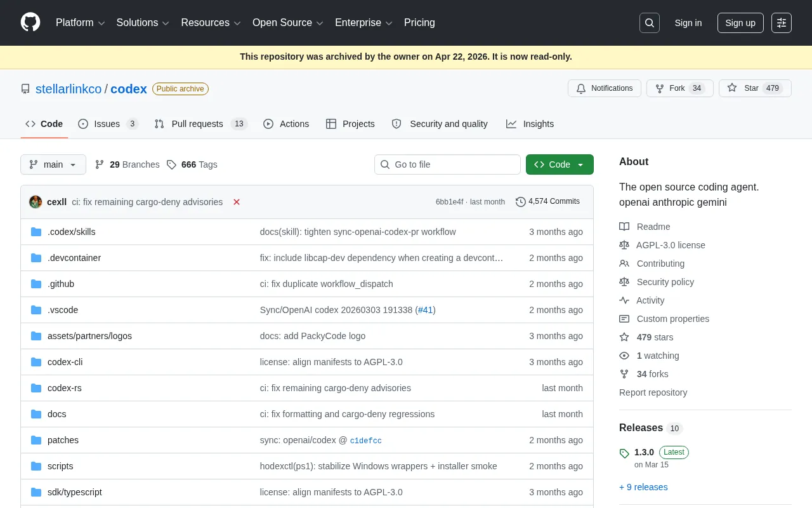The height and width of the screenshot is (508, 812).
Task: Expand the Open Source menu
Action: 288,23
